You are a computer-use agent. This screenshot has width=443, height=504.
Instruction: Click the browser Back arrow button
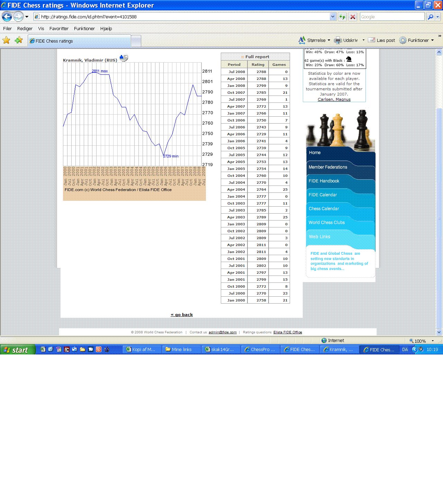7,17
